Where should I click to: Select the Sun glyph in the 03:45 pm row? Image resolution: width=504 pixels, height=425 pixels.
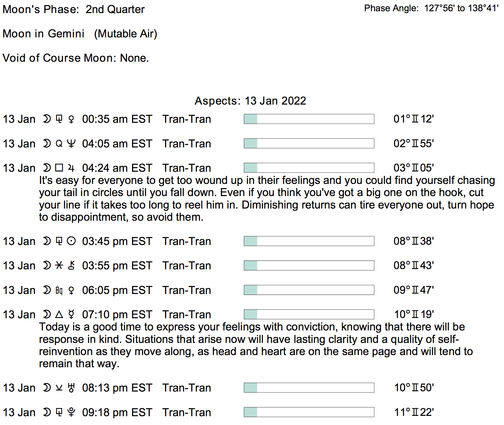pyautogui.click(x=71, y=241)
